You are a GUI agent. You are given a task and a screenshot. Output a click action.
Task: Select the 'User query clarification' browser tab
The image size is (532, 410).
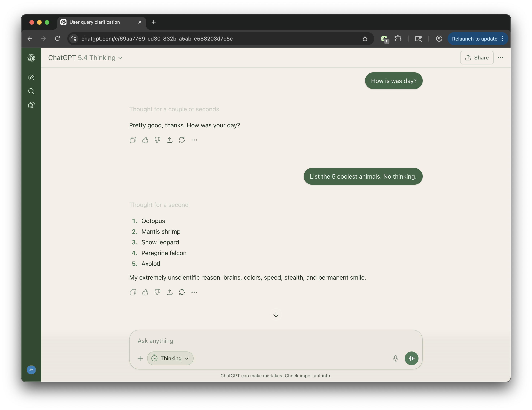(97, 22)
